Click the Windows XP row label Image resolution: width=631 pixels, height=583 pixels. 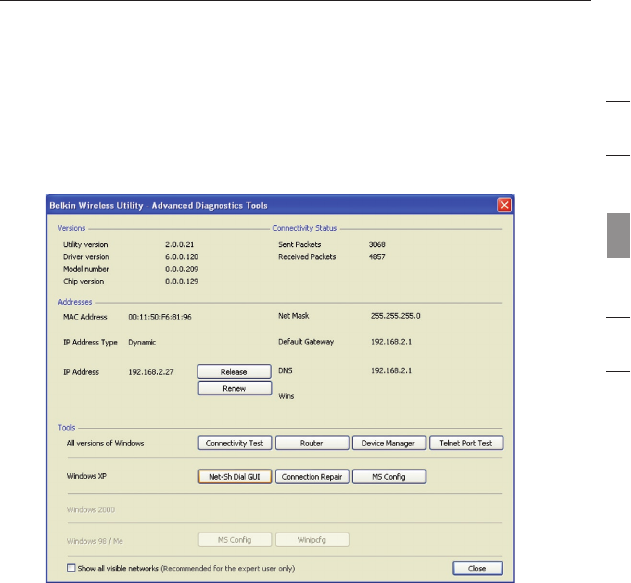(87, 476)
